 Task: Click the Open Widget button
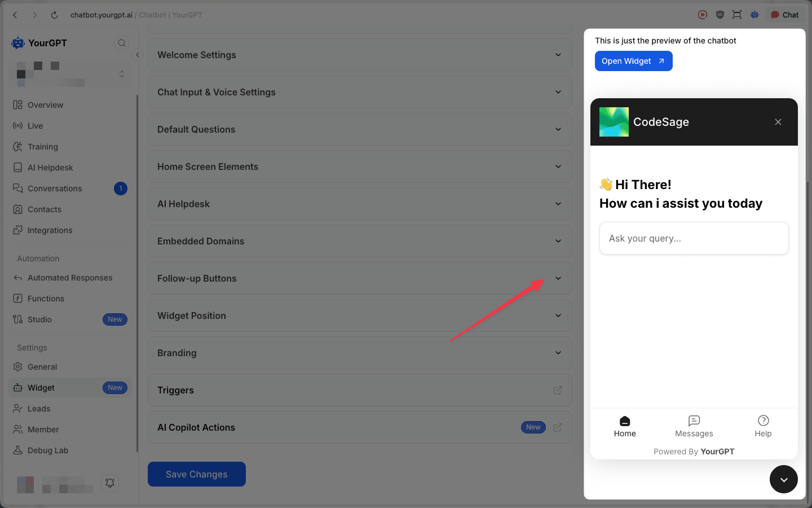(x=633, y=61)
